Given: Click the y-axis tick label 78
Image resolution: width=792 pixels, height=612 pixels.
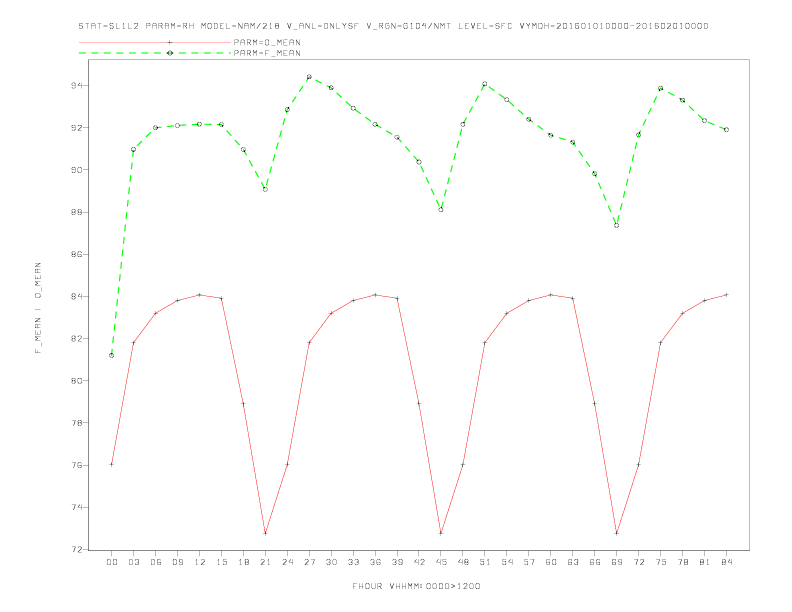Looking at the screenshot, I should (77, 423).
